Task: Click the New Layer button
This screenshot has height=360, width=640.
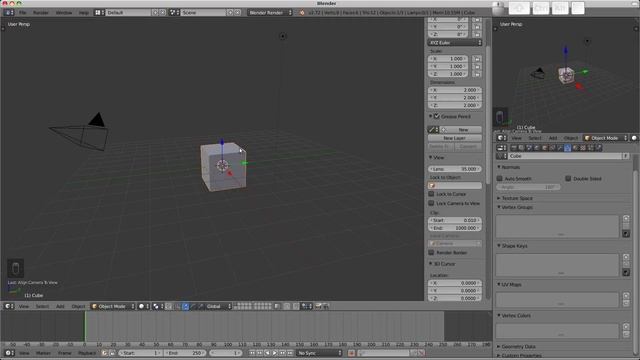Action: (455, 138)
